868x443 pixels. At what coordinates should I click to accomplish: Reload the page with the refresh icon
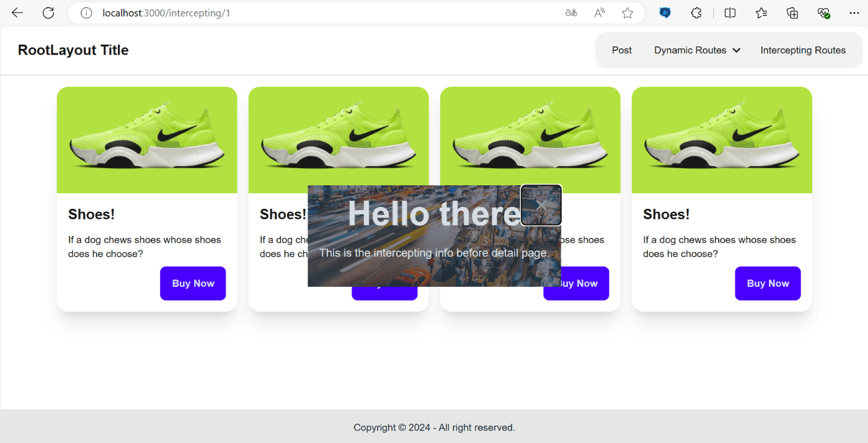48,13
